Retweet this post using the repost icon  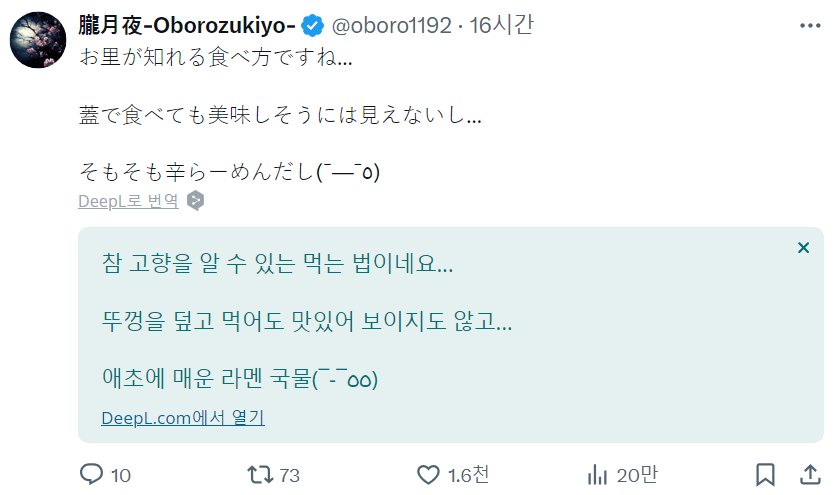click(260, 474)
